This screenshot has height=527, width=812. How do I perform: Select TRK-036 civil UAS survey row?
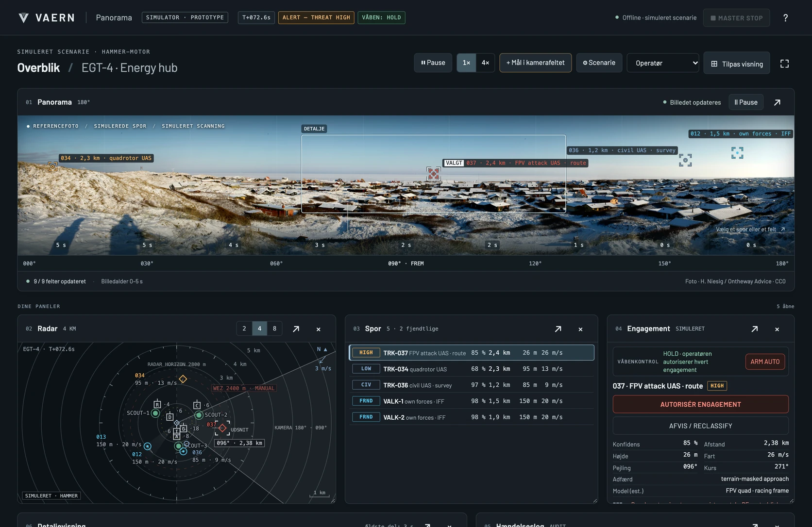(472, 385)
